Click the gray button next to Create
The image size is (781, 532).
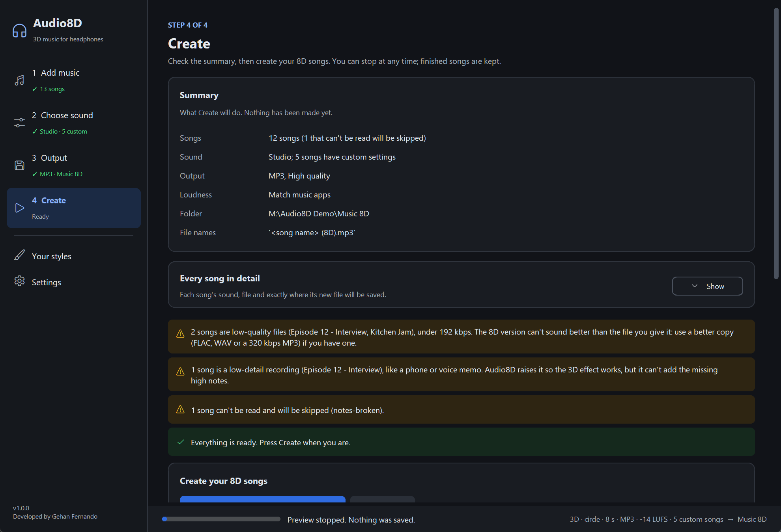click(383, 499)
